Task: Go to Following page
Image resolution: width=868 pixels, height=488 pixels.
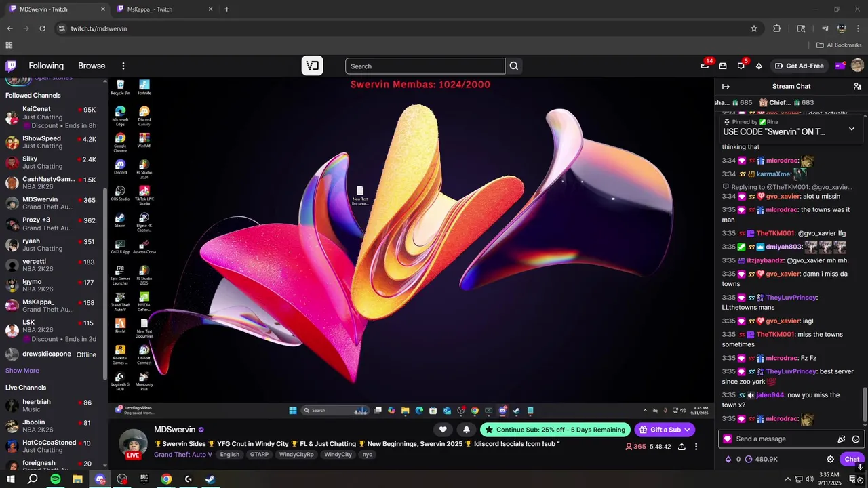Action: click(46, 66)
